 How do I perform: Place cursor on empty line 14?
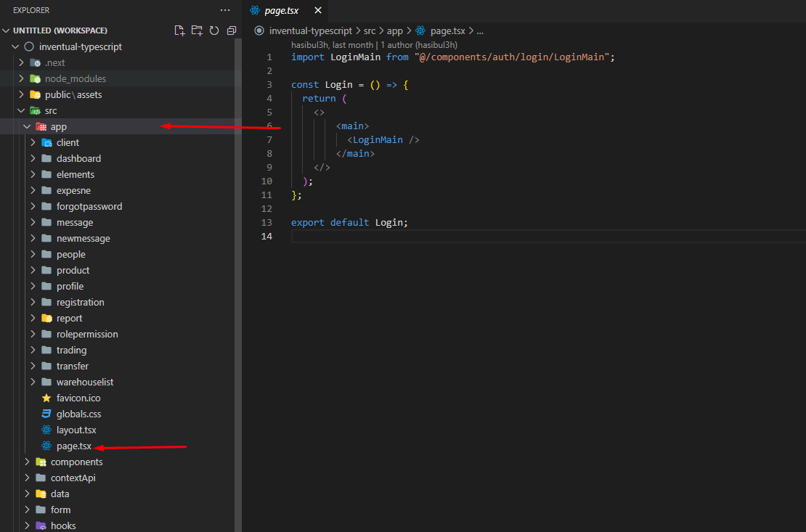548,236
